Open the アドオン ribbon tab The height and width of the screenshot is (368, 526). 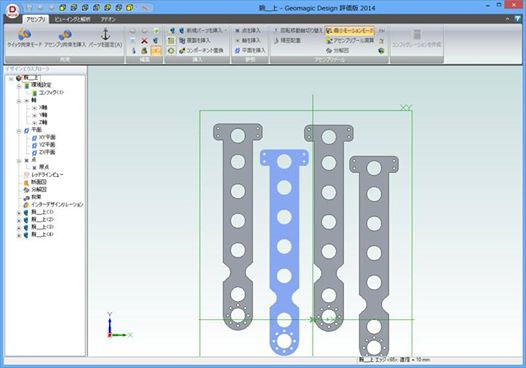(x=108, y=19)
